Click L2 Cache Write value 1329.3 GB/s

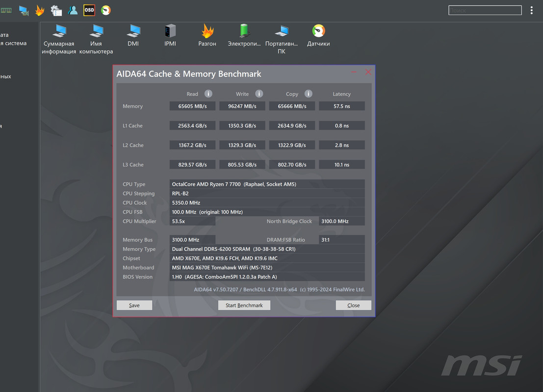click(242, 145)
